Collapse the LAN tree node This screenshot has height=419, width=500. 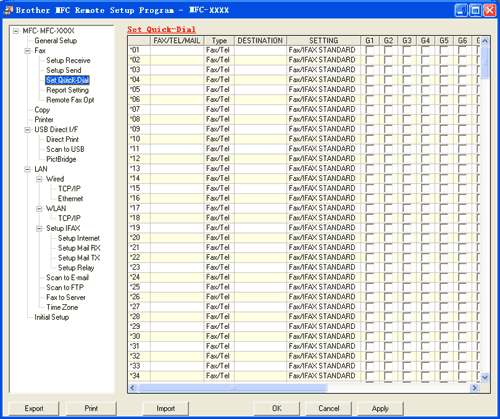[x=27, y=169]
